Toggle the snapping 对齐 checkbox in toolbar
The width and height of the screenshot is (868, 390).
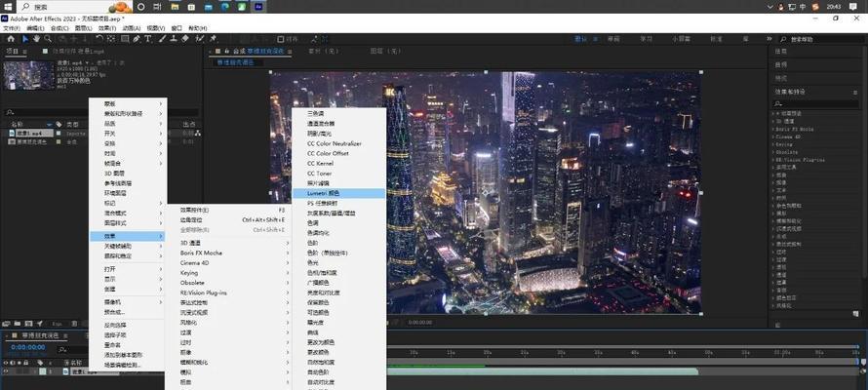[281, 39]
